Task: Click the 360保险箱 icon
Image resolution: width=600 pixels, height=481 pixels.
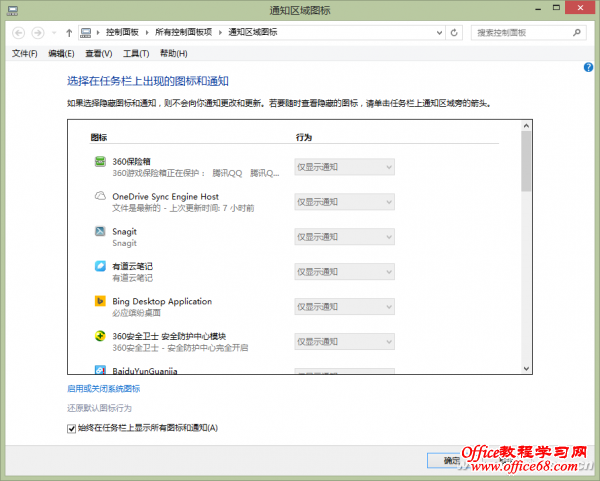Action: pyautogui.click(x=100, y=161)
